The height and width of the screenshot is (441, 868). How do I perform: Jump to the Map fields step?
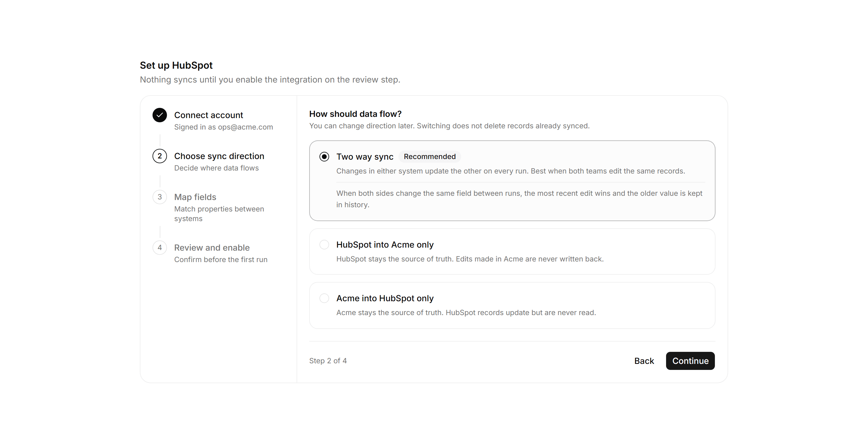pos(195,197)
